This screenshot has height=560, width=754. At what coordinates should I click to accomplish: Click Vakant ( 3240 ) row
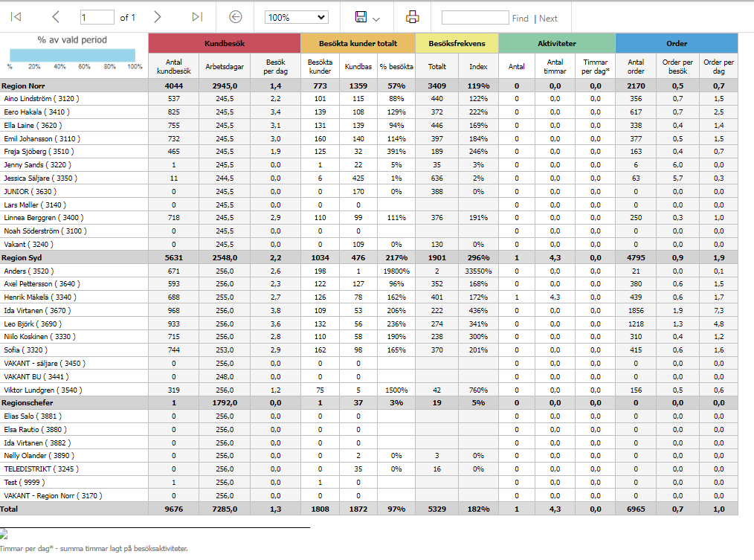[x=369, y=245]
